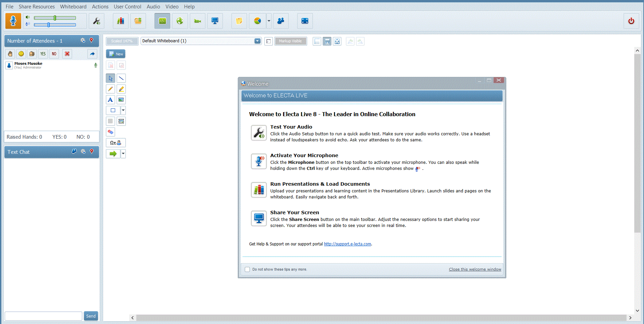
Task: Clear statuses with the red X icon
Action: pos(67,54)
